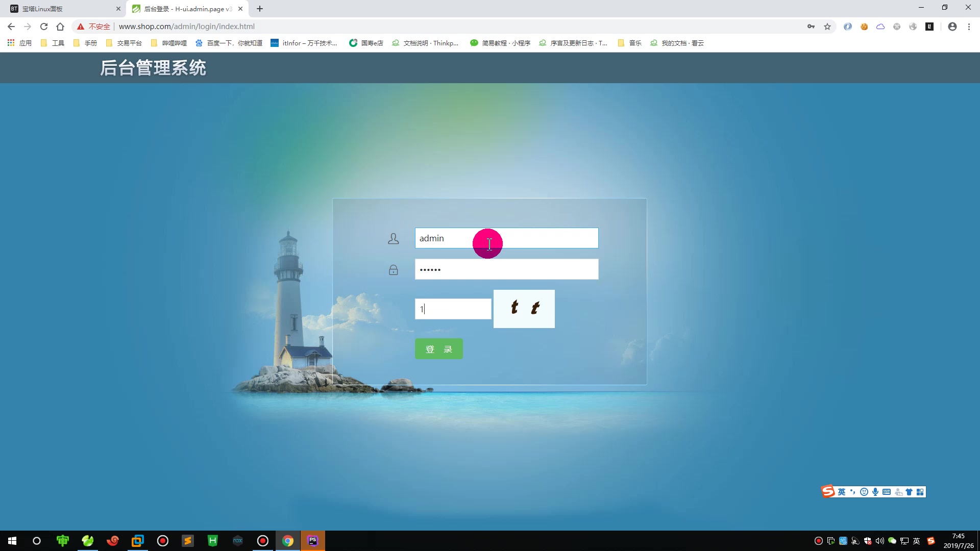The height and width of the screenshot is (551, 980).
Task: Open the Chrome profile avatar
Action: point(952,26)
